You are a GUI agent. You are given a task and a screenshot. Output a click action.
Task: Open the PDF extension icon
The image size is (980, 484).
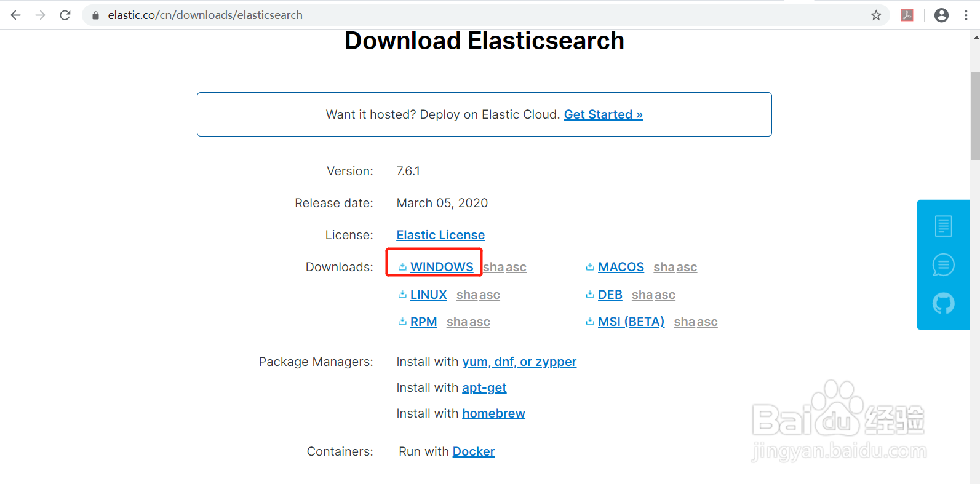pos(907,15)
